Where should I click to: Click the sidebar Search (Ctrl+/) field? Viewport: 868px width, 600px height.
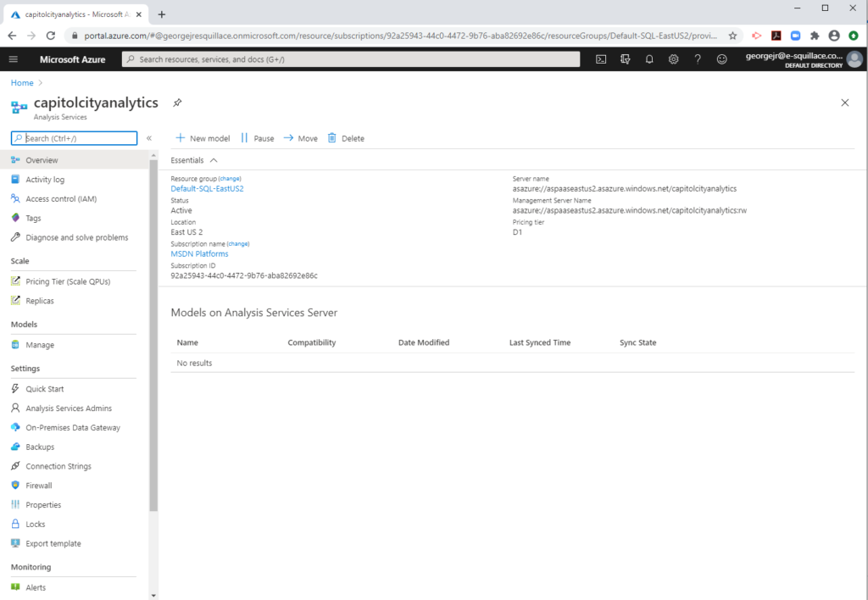point(72,137)
